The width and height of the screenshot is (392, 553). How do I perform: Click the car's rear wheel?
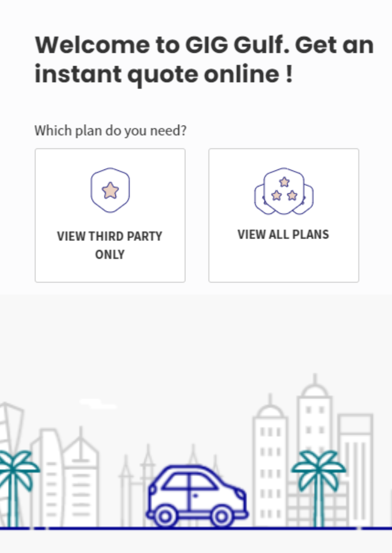165,517
